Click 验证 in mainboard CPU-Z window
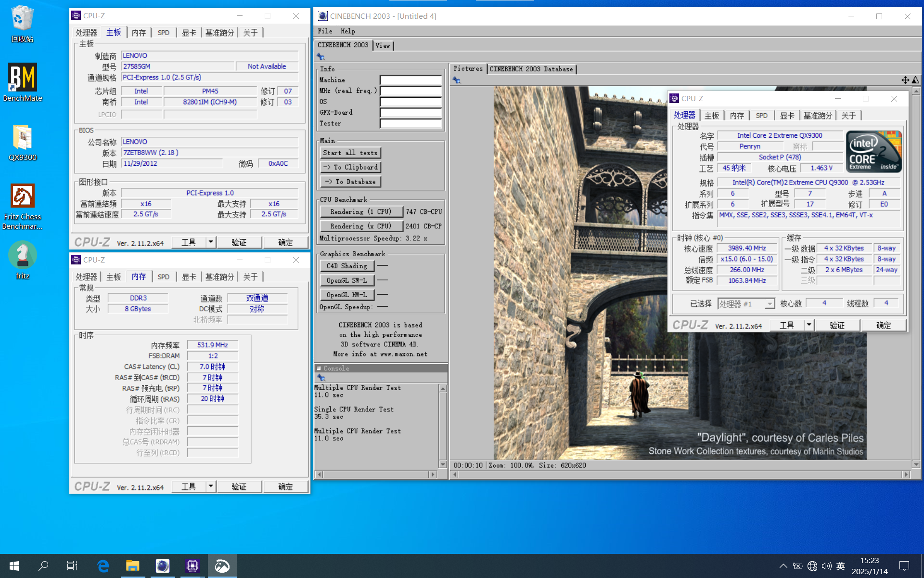924x578 pixels. pyautogui.click(x=239, y=242)
